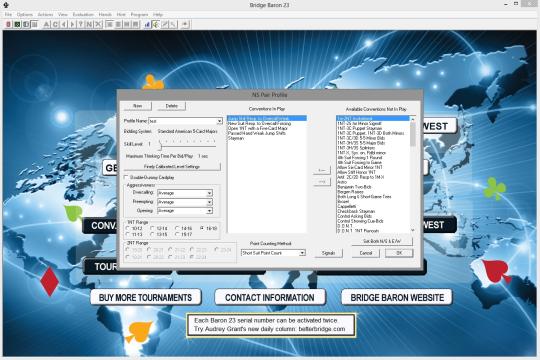Select the 15-17 1NT range radio button
Image resolution: width=540 pixels, height=360 pixels.
click(x=177, y=234)
